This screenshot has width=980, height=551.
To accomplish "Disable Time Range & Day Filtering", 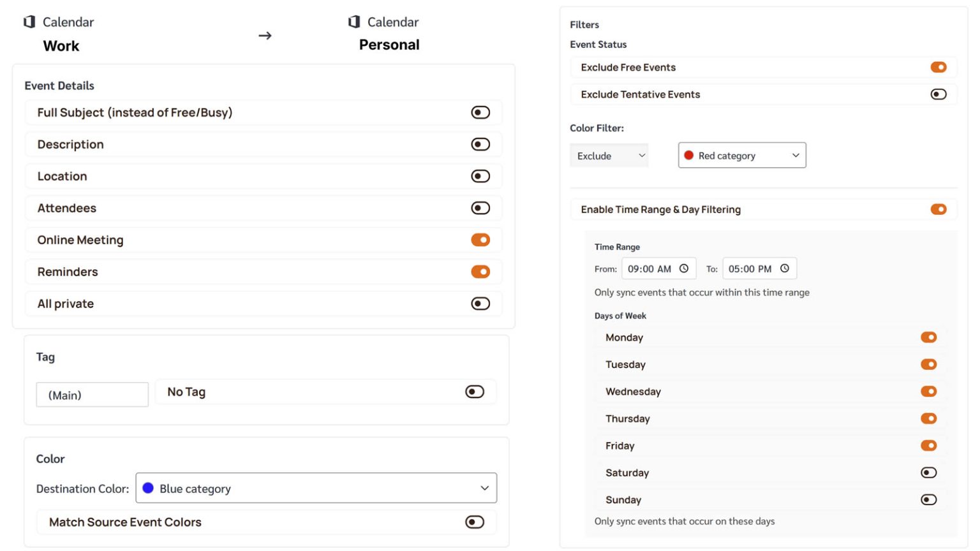I will coord(939,209).
